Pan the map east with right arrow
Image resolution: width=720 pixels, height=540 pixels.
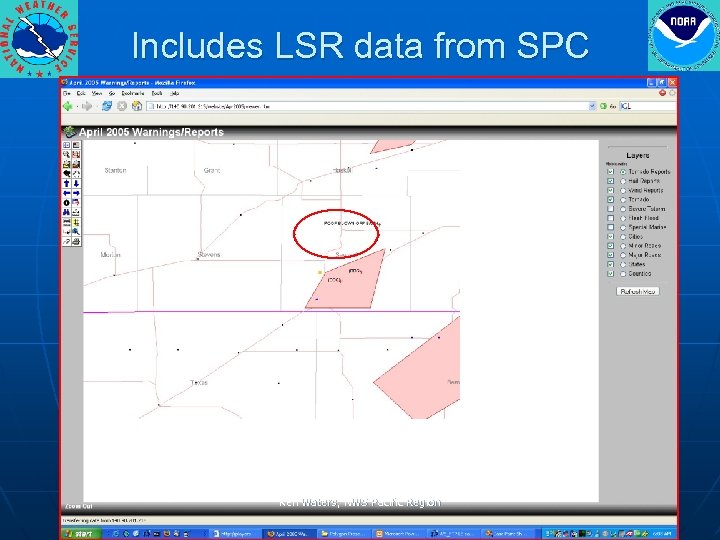pos(76,193)
